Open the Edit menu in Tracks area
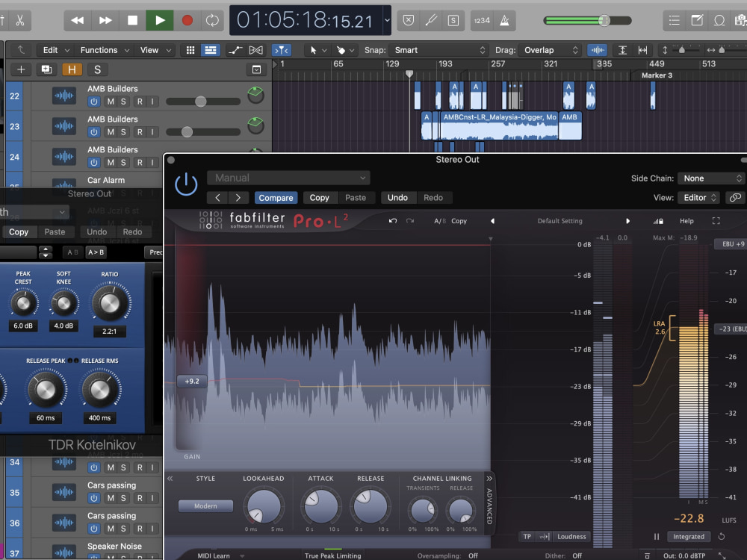This screenshot has width=747, height=560. tap(56, 50)
